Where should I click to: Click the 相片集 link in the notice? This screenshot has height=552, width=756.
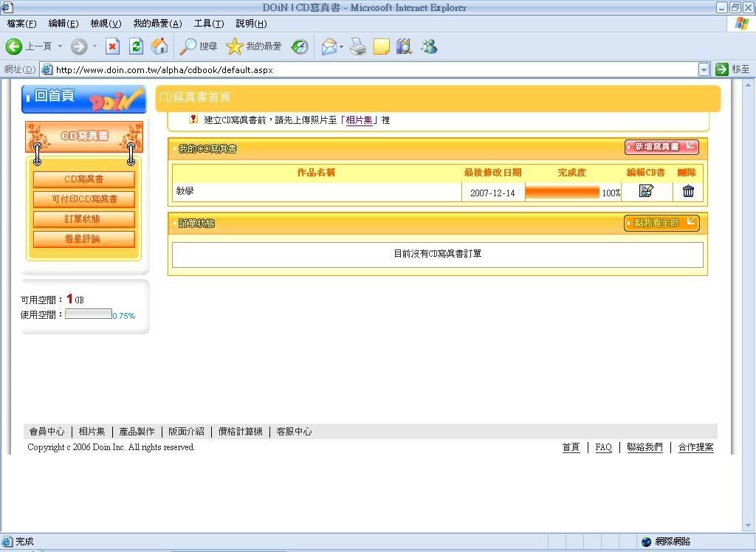coord(359,120)
